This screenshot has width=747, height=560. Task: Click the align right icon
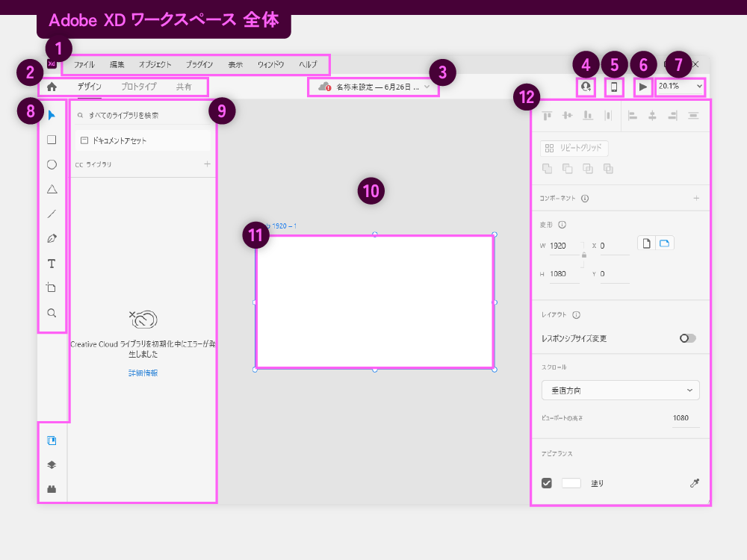coord(673,115)
